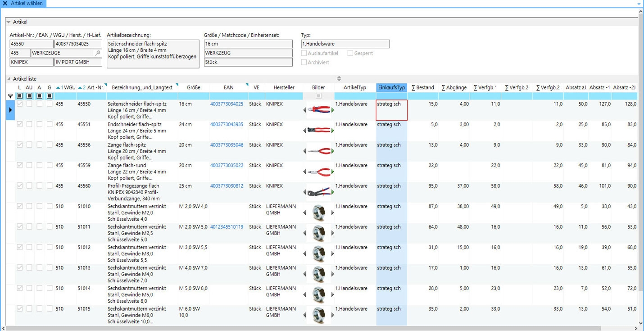Click the row indicator arrow of the selected row
The width and height of the screenshot is (644, 331).
[x=10, y=110]
